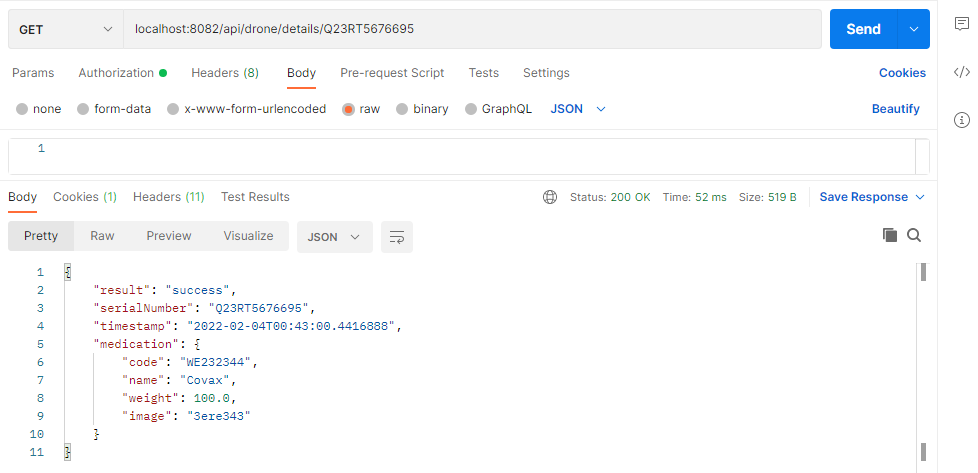The image size is (978, 473).
Task: Click the Cookies link
Action: click(902, 73)
